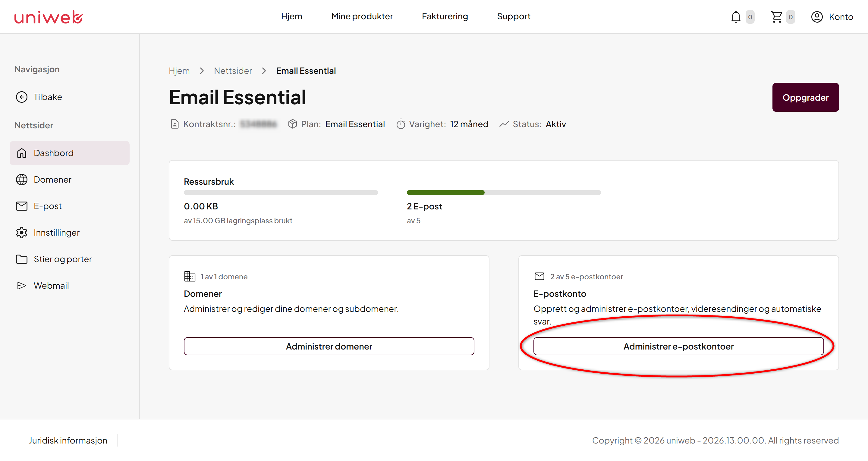Go to the Dashbord sidebar item
Image resolution: width=868 pixels, height=461 pixels.
(x=69, y=153)
